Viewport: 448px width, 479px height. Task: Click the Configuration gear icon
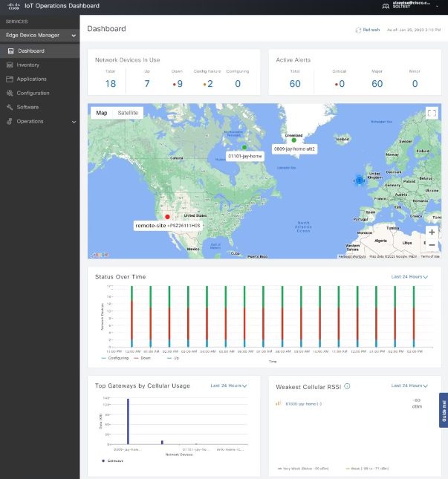(10, 93)
